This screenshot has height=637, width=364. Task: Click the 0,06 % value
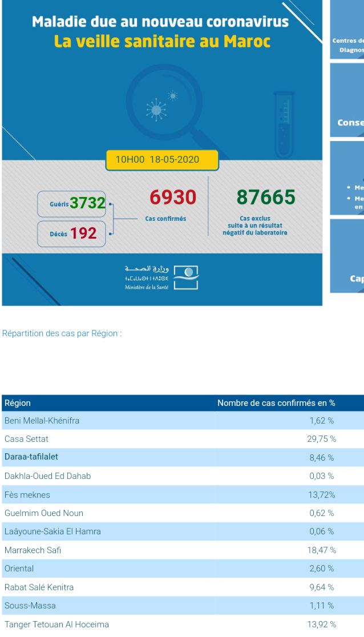coord(321,531)
